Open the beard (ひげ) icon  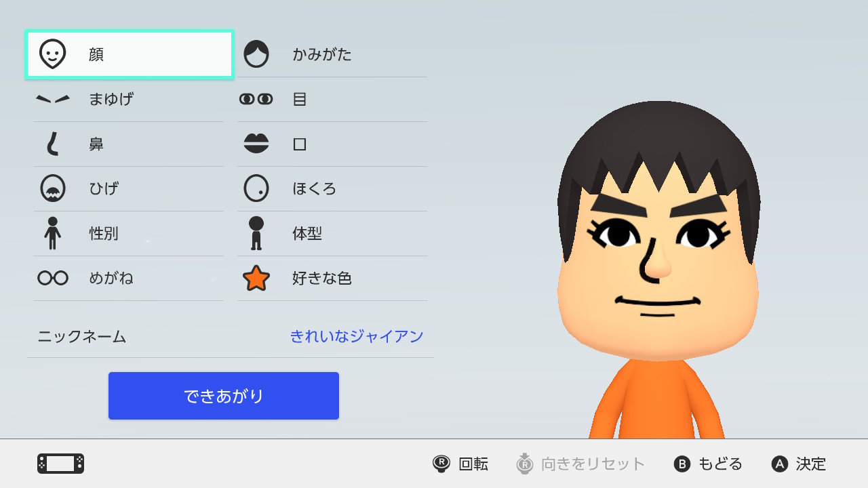click(x=53, y=188)
